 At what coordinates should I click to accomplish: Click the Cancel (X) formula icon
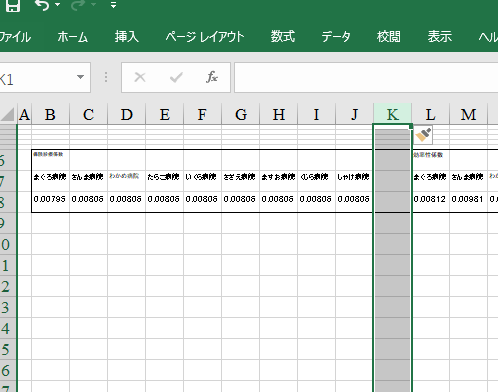(x=140, y=77)
